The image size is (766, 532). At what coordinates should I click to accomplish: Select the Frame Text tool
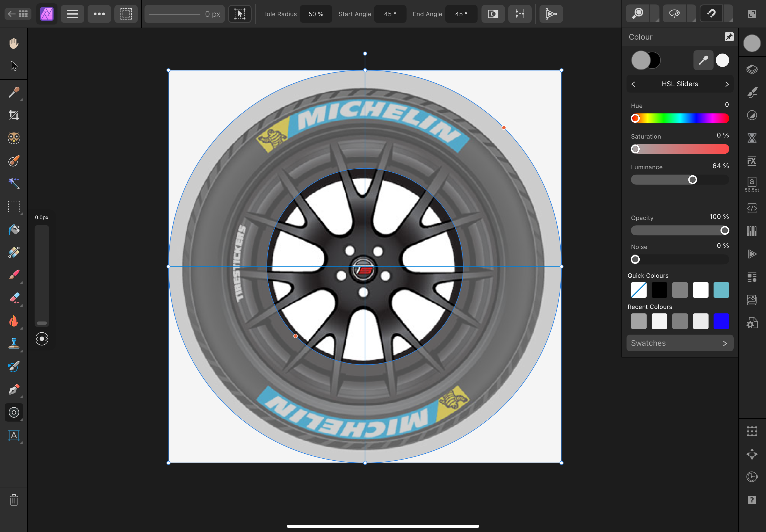14,435
